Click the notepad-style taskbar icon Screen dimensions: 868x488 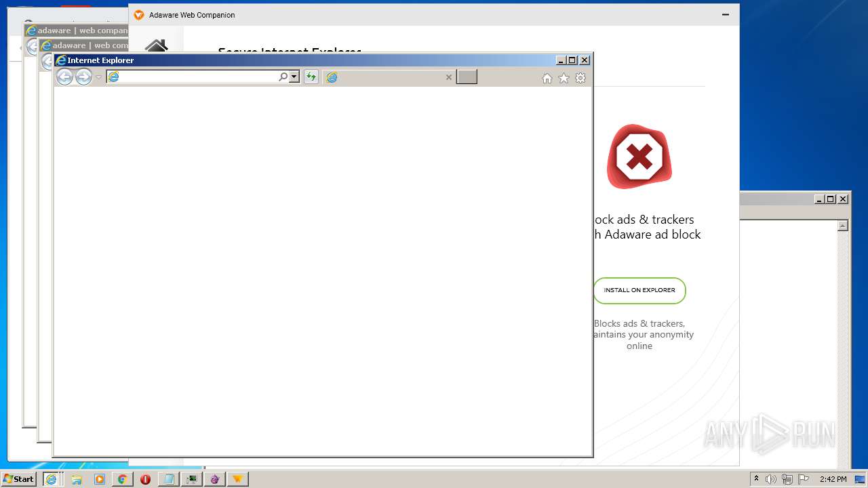(168, 479)
